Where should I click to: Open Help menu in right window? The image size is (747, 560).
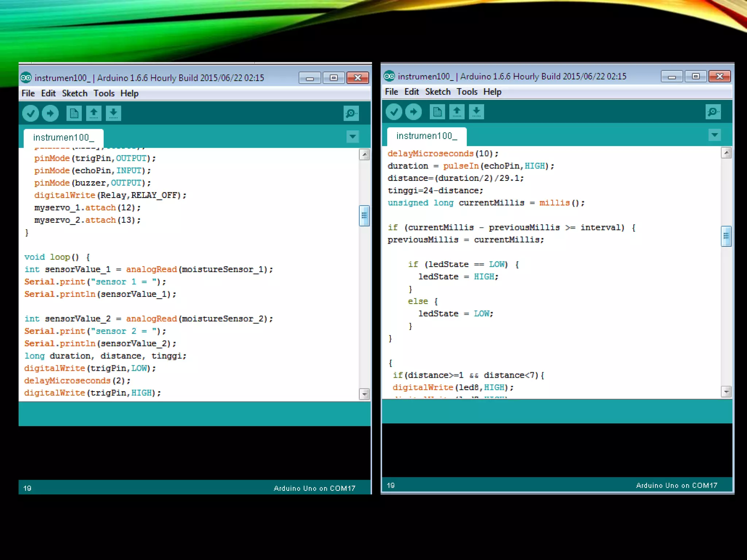coord(492,92)
